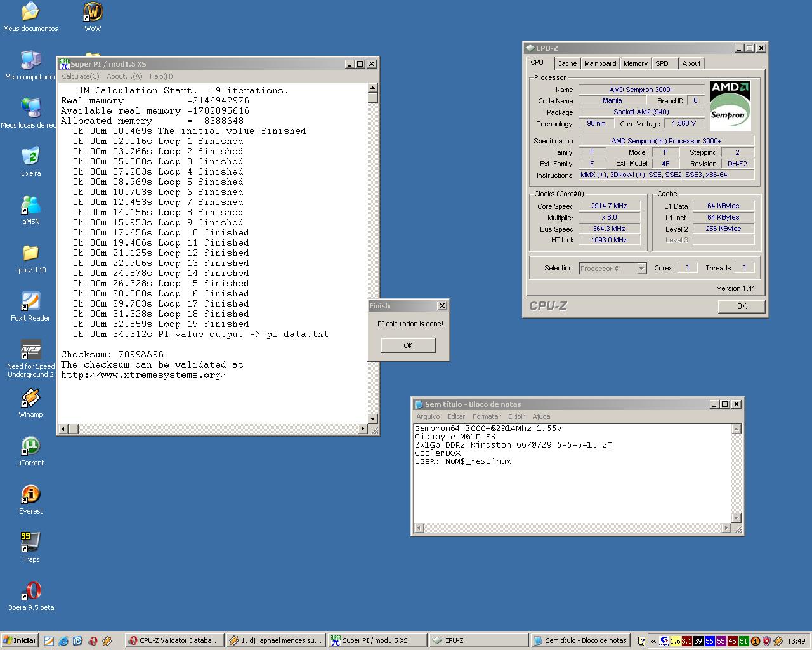Open Opera 9.5 beta desktop shortcut
This screenshot has width=812, height=650.
(x=30, y=596)
